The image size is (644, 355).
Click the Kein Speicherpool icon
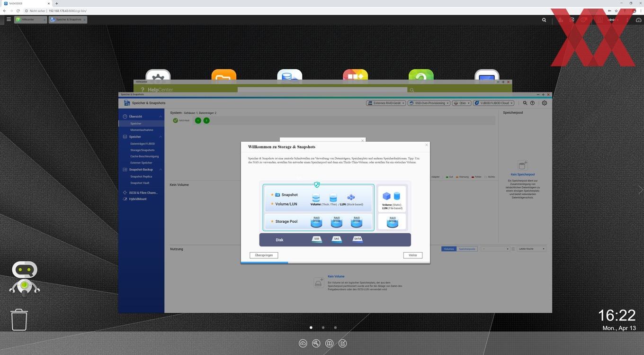[523, 164]
